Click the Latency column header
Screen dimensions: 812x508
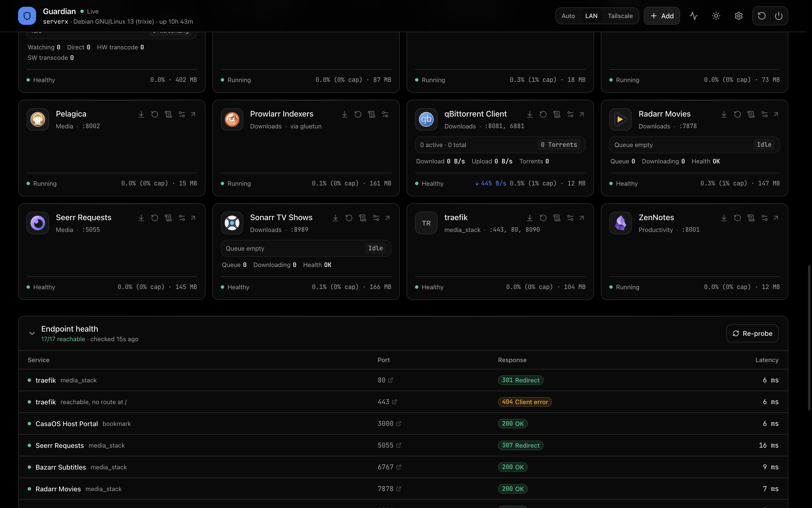click(767, 360)
